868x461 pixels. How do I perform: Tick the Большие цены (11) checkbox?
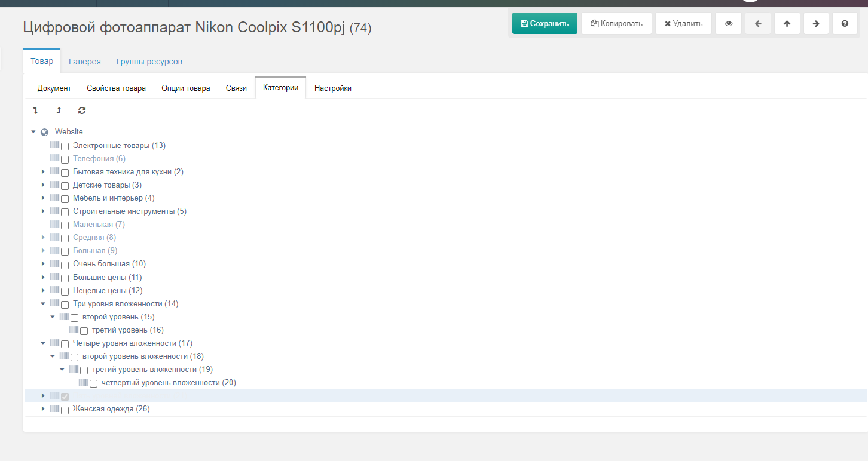pyautogui.click(x=65, y=278)
